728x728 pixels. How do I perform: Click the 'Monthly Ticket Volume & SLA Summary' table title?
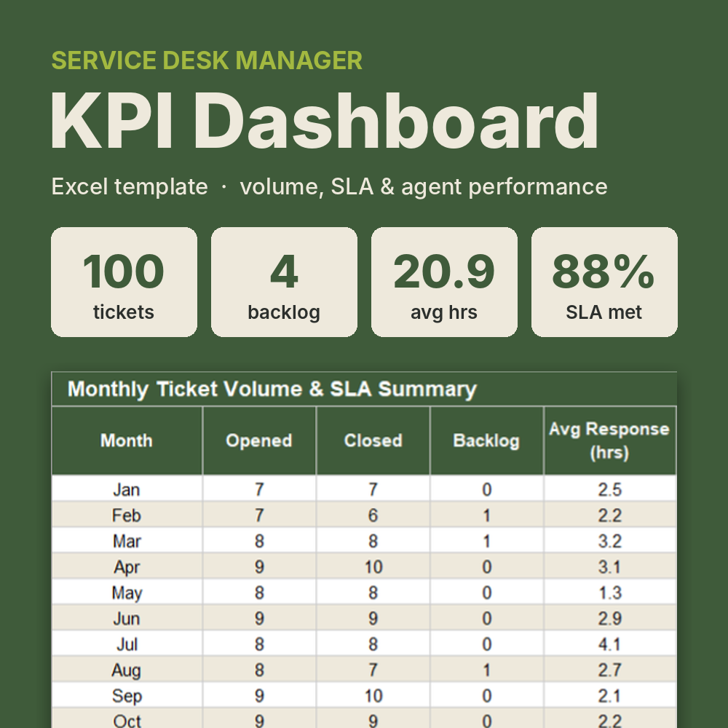[272, 389]
